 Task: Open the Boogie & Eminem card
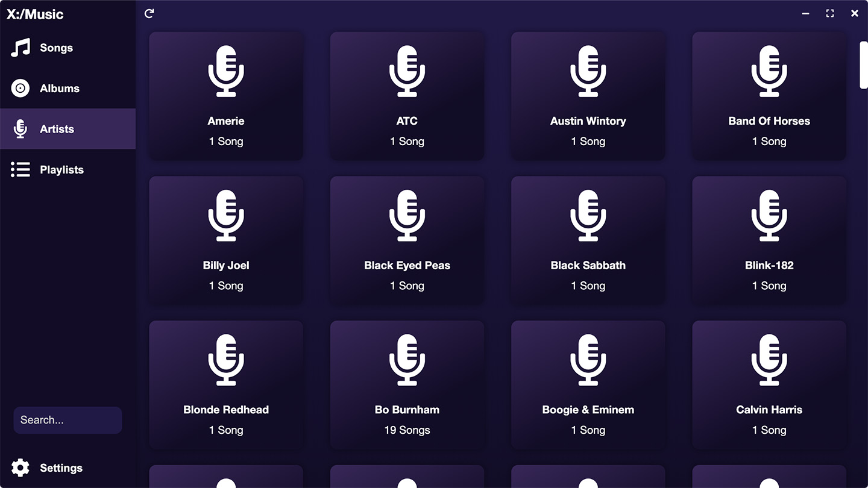[x=588, y=384]
